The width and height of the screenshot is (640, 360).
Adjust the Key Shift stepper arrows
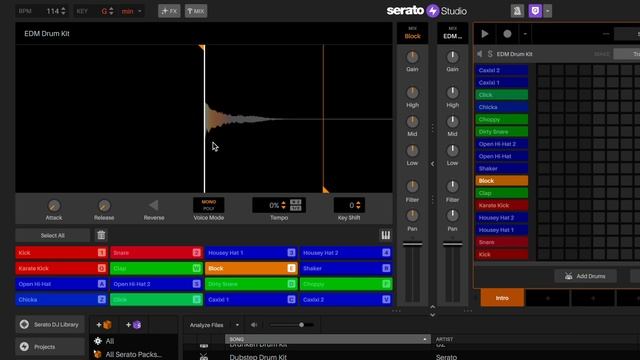(358, 205)
